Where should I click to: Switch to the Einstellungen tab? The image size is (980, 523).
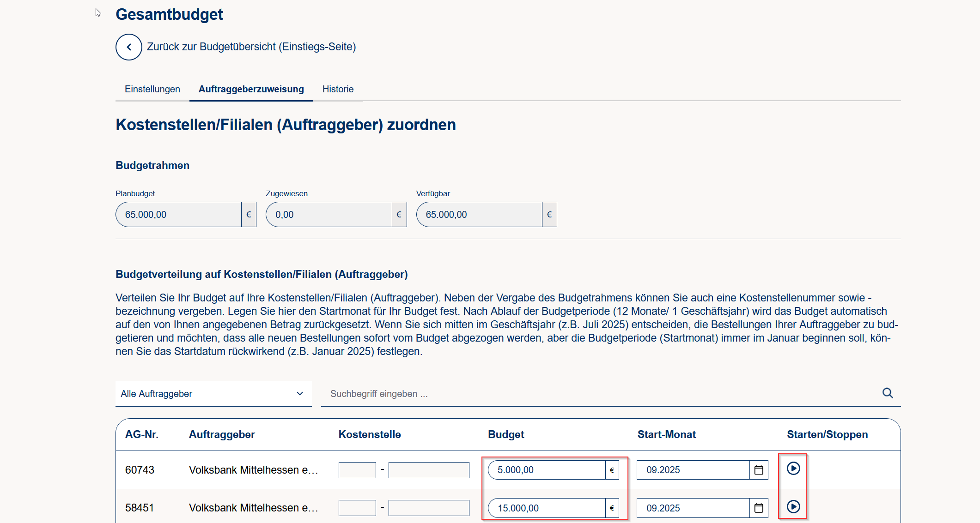click(x=152, y=89)
